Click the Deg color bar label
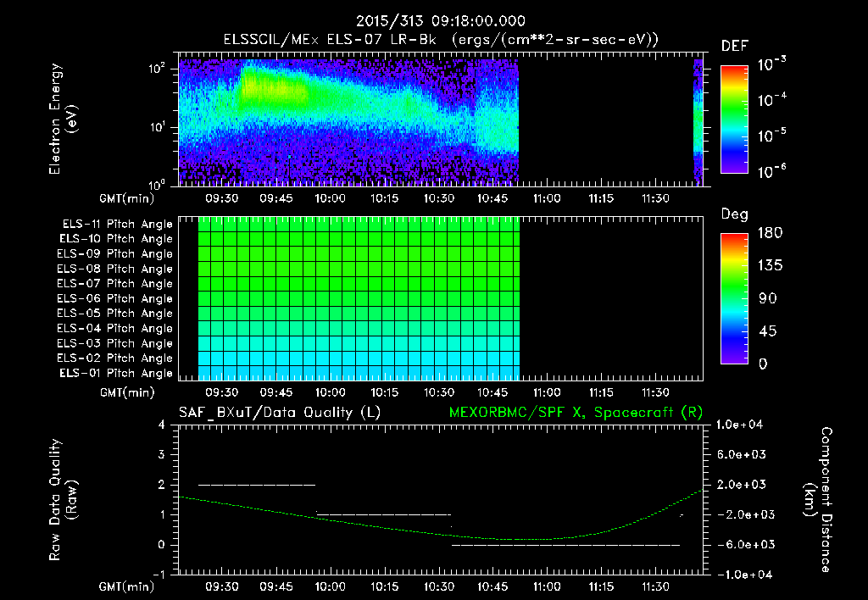This screenshot has height=600, width=868. pos(735,214)
